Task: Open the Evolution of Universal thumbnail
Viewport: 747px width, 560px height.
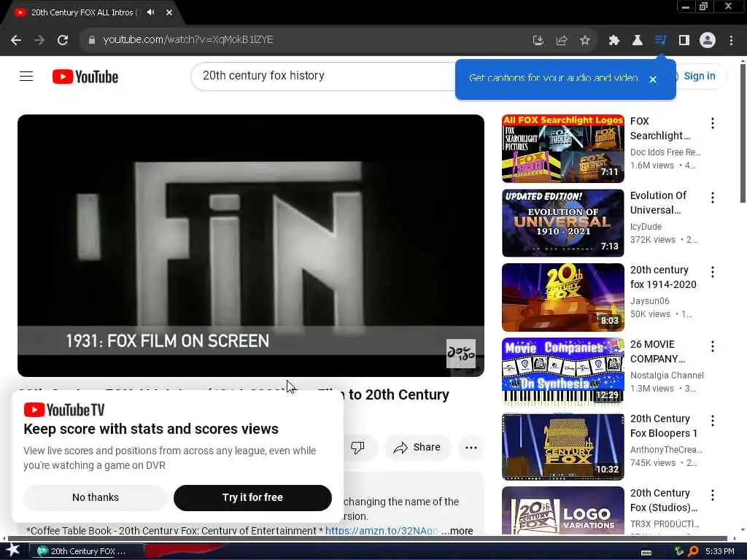Action: click(x=562, y=223)
